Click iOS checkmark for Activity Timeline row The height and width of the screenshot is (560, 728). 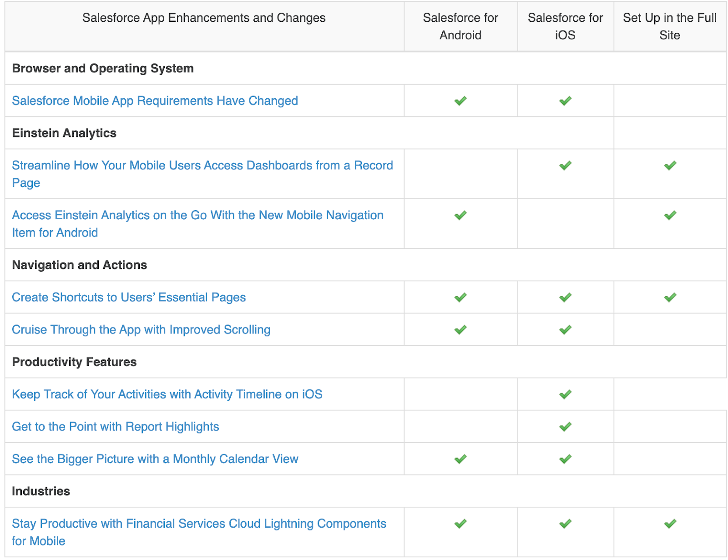(x=565, y=394)
